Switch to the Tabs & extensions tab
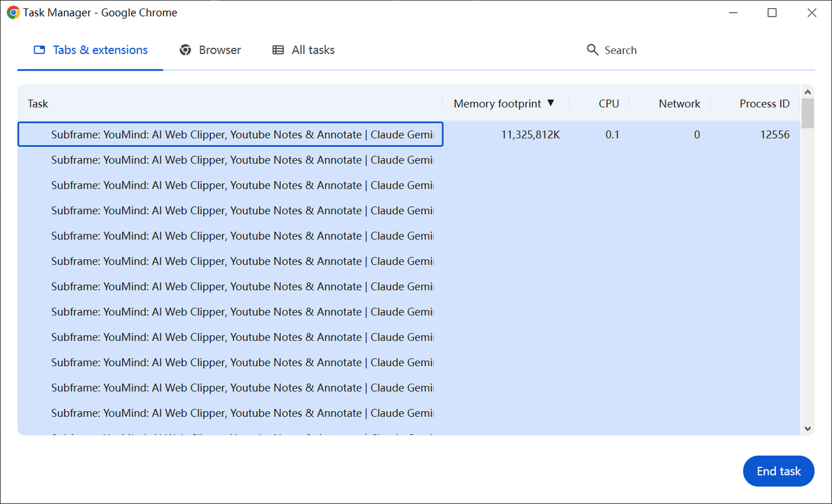This screenshot has width=832, height=504. click(90, 50)
